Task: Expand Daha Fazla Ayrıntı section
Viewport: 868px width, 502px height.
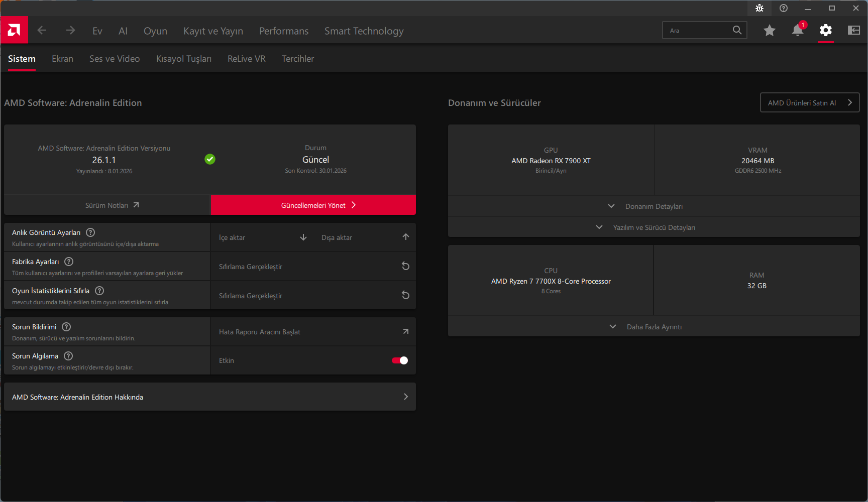Action: click(x=654, y=327)
